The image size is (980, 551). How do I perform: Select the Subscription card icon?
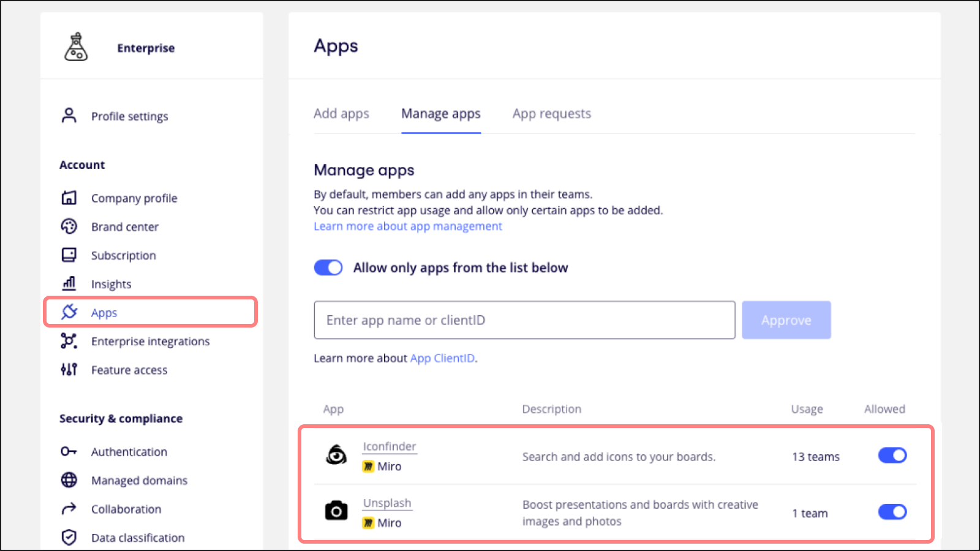69,255
